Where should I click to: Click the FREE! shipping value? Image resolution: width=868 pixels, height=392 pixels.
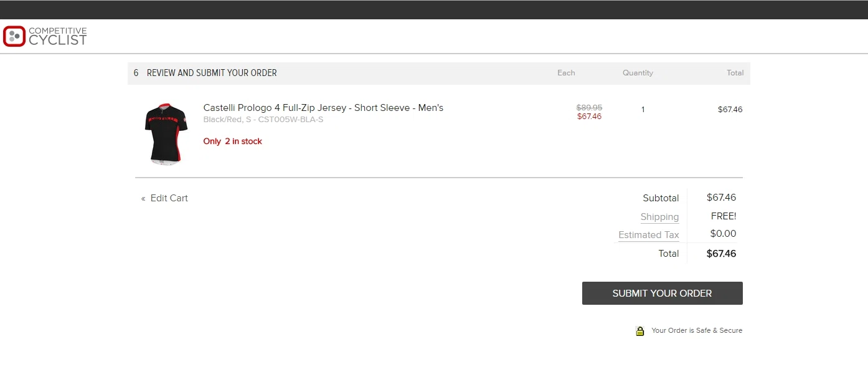pos(724,216)
